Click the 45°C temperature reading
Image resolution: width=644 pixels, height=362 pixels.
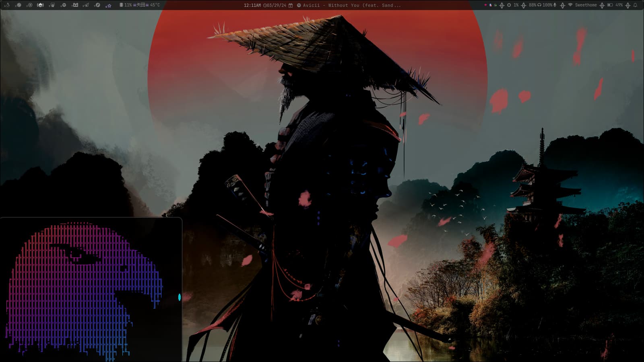pos(155,5)
